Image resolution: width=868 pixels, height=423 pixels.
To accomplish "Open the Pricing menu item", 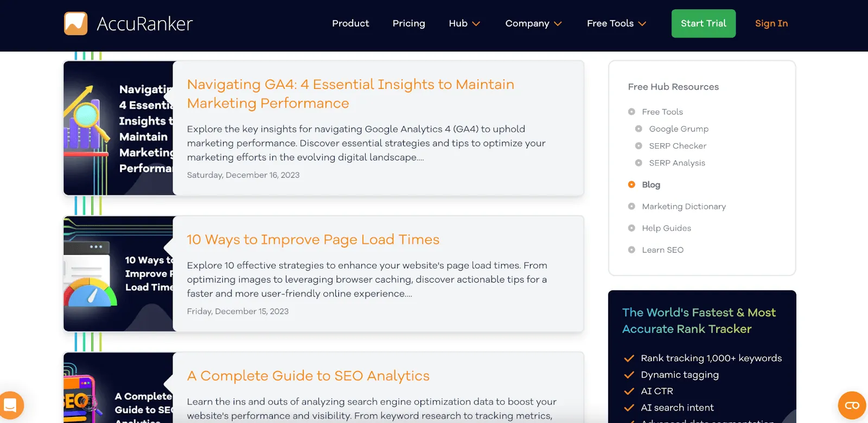I will [x=409, y=23].
